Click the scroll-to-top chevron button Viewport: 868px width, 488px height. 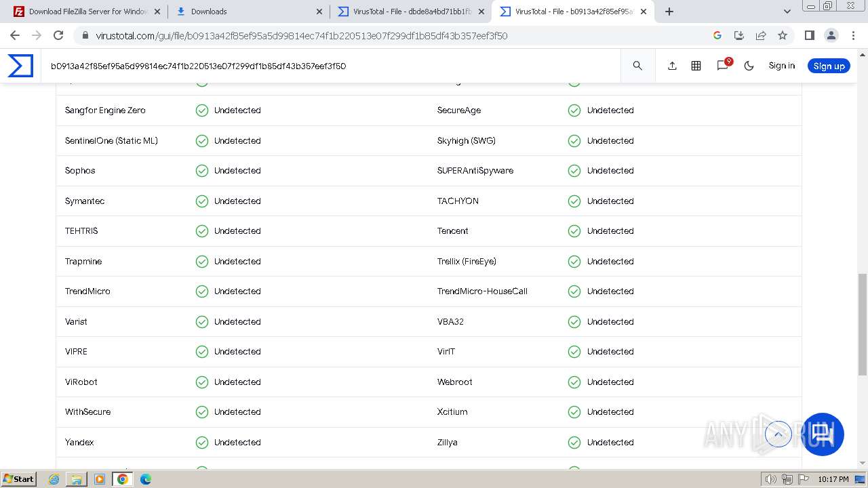coord(778,434)
